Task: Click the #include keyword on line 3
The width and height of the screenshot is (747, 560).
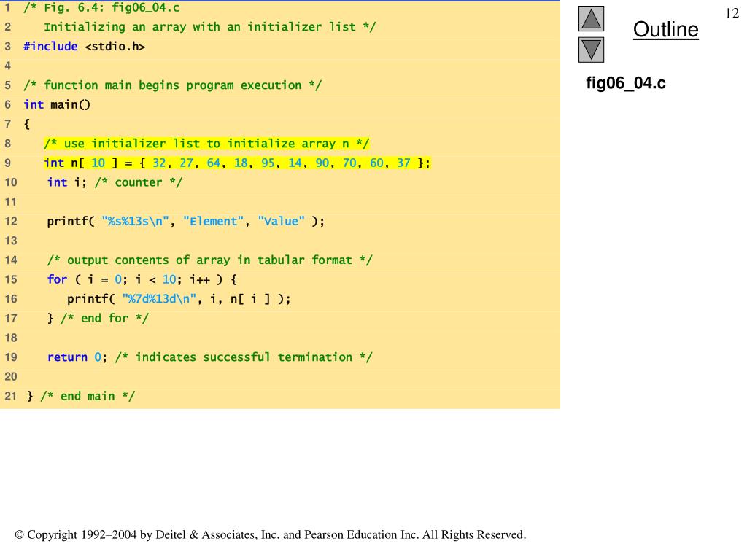Action: coord(50,46)
